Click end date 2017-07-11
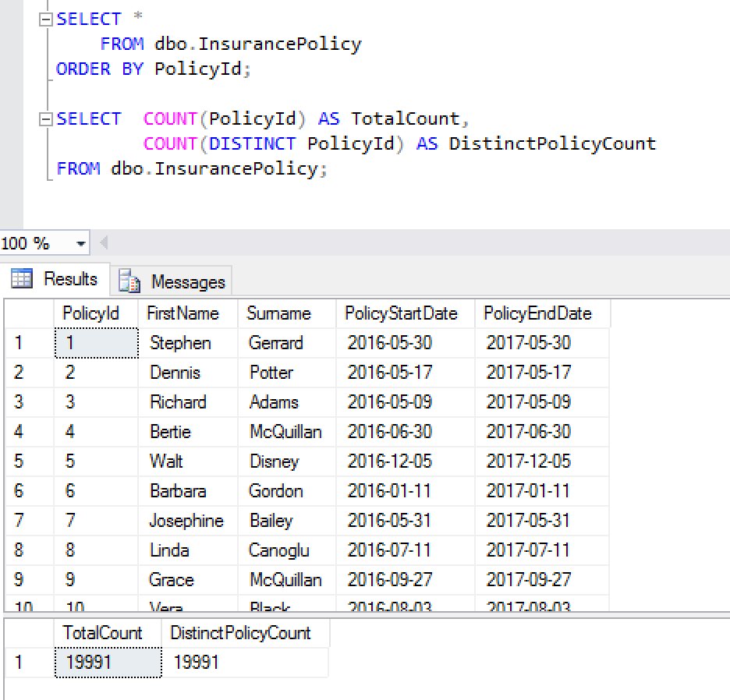This screenshot has width=730, height=700. 542,550
